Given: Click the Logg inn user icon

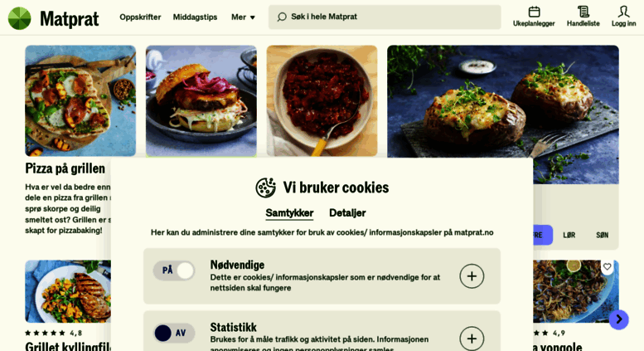Looking at the screenshot, I should [623, 12].
